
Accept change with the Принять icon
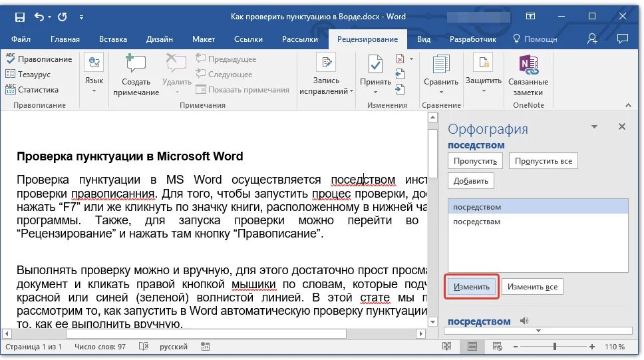tap(375, 64)
